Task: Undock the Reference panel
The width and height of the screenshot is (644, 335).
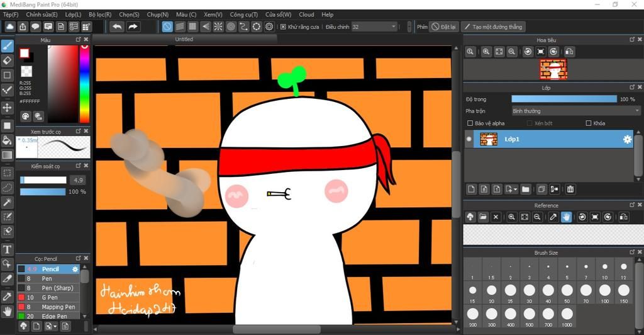Action: 632,205
